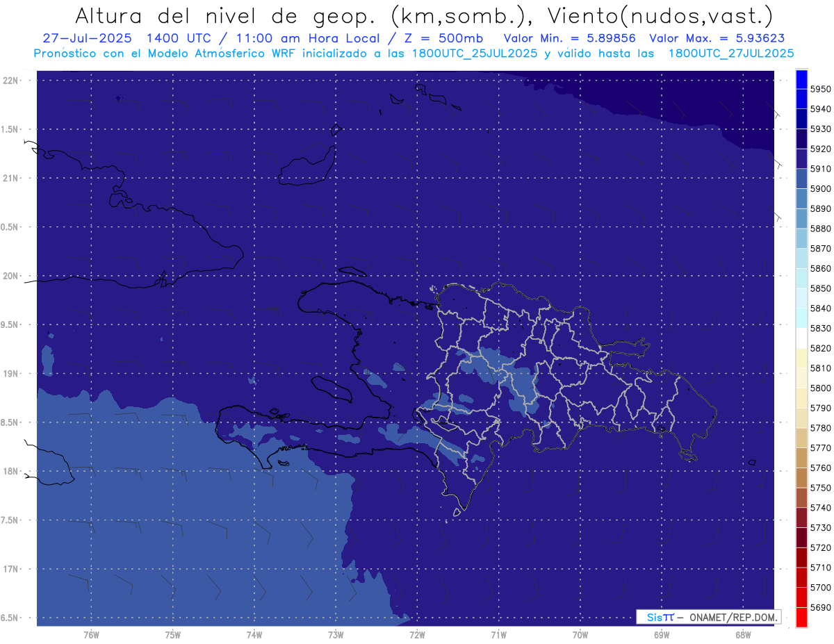Click the '5780' color scale value
Image resolution: width=834 pixels, height=644 pixels.
(821, 428)
